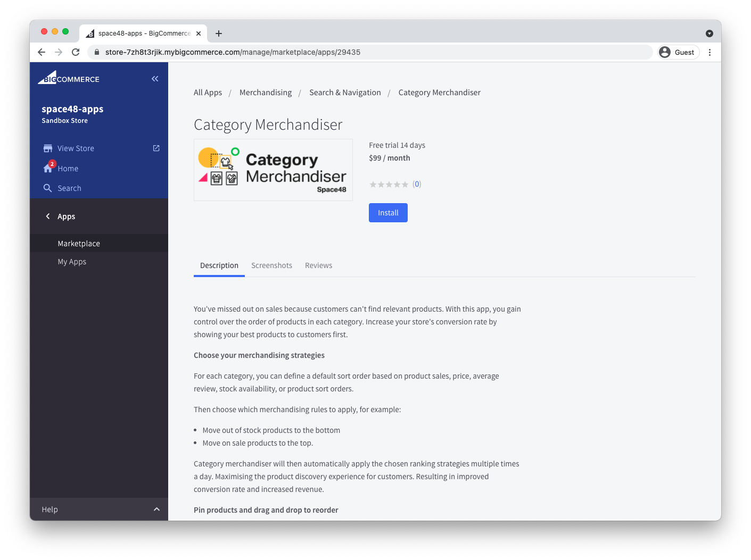Expand the Help panel chevron
This screenshot has width=751, height=560.
click(x=156, y=509)
